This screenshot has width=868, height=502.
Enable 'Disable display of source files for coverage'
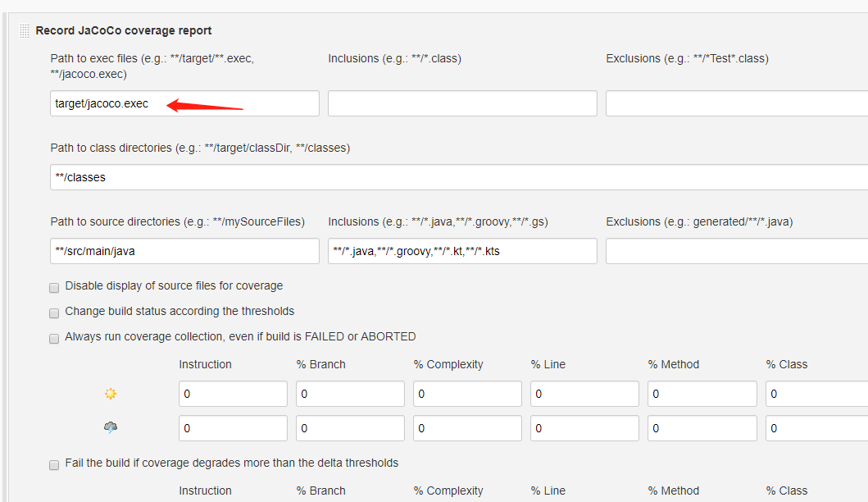coord(54,287)
